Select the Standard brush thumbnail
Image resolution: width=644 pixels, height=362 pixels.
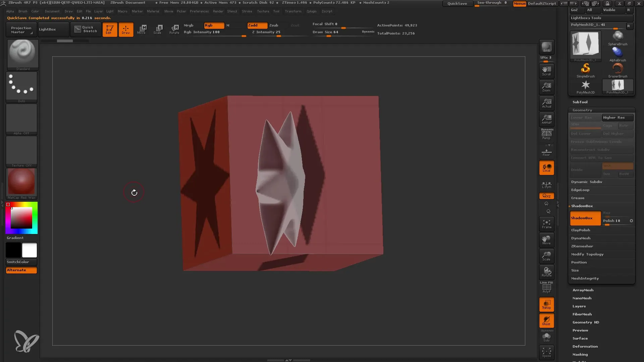[22, 54]
